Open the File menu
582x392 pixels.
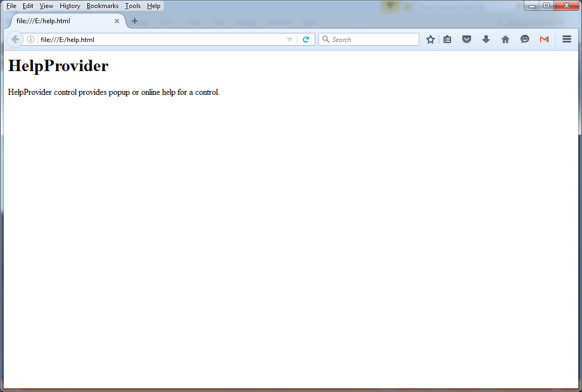click(11, 6)
